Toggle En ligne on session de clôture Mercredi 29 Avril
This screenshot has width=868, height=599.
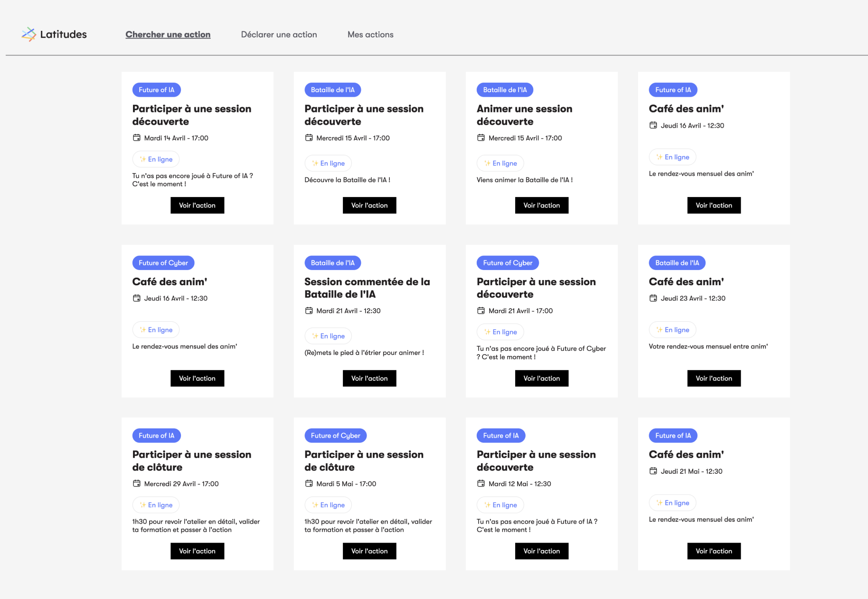[x=156, y=505]
